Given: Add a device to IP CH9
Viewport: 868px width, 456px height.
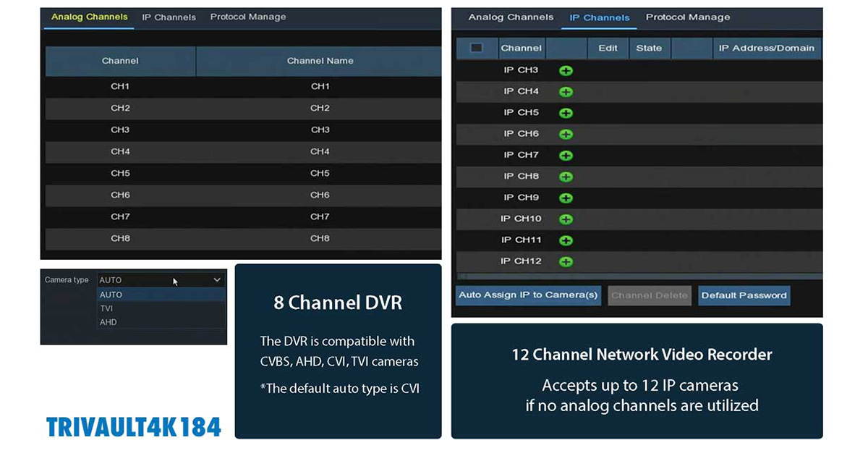Looking at the screenshot, I should click(566, 198).
